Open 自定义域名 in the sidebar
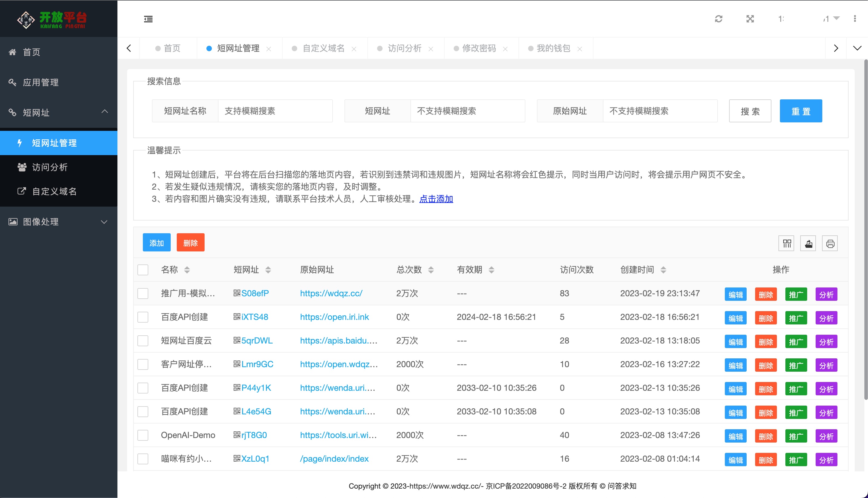The width and height of the screenshot is (868, 498). 54,191
